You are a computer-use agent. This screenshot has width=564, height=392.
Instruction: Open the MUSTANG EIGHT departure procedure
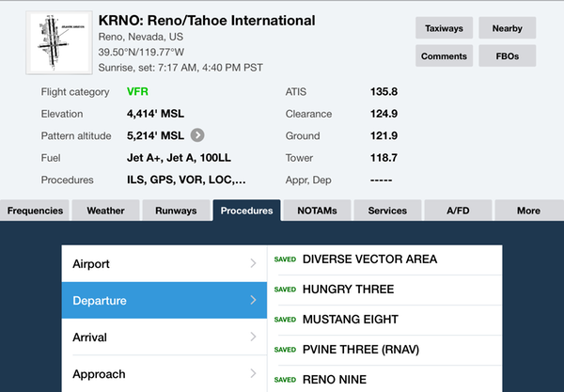click(x=385, y=320)
